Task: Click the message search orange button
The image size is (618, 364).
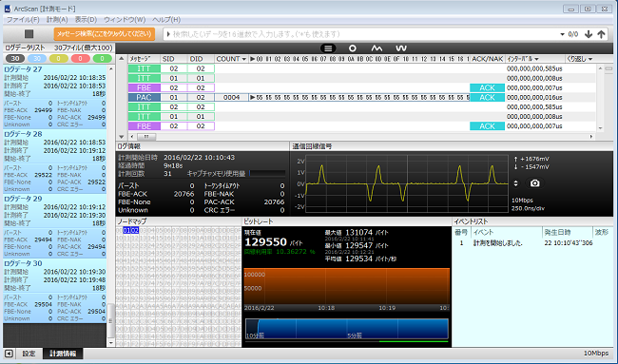Action: pos(104,34)
